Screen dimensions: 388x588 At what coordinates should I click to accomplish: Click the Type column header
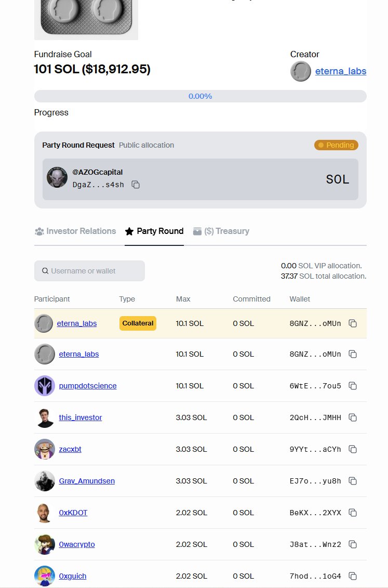(127, 299)
